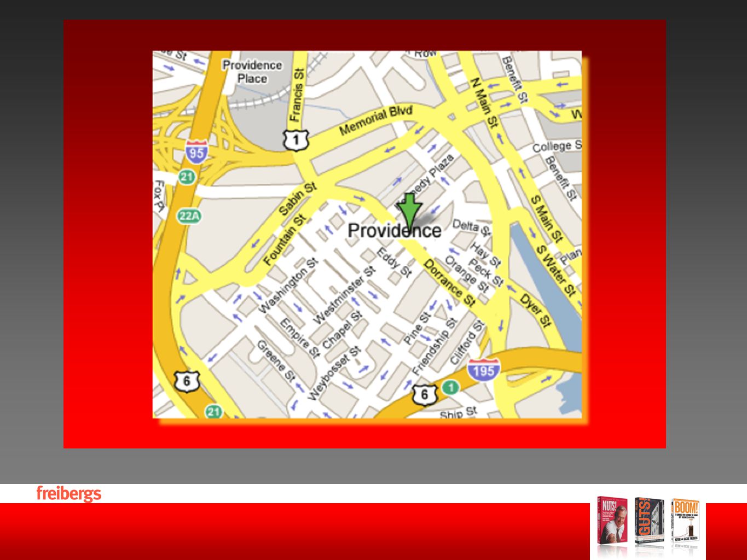The image size is (747, 560).
Task: Click the freibergs logo
Action: [x=69, y=493]
